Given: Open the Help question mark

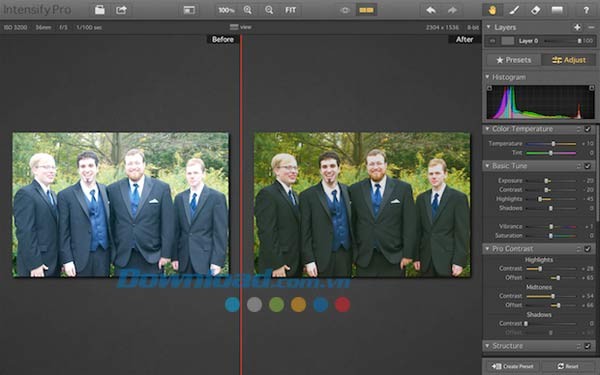Looking at the screenshot, I should click(x=586, y=10).
